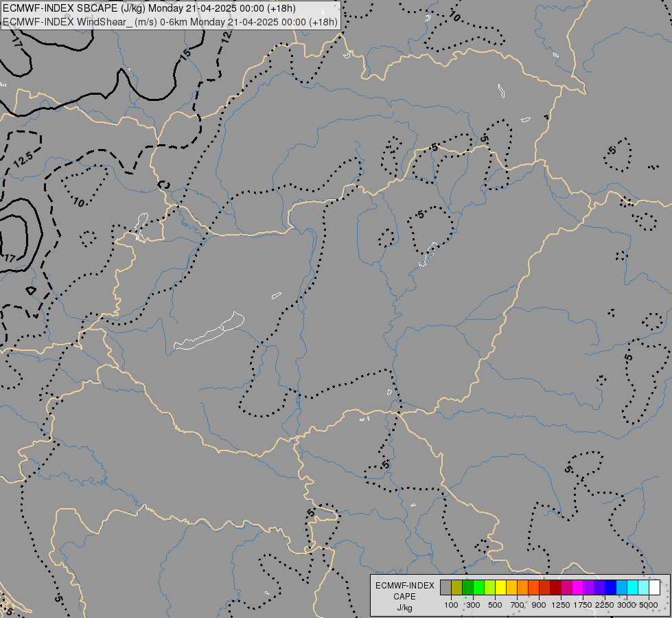Click the olive swatch above 100 label
Screen dimensions: 672x618
457,587
